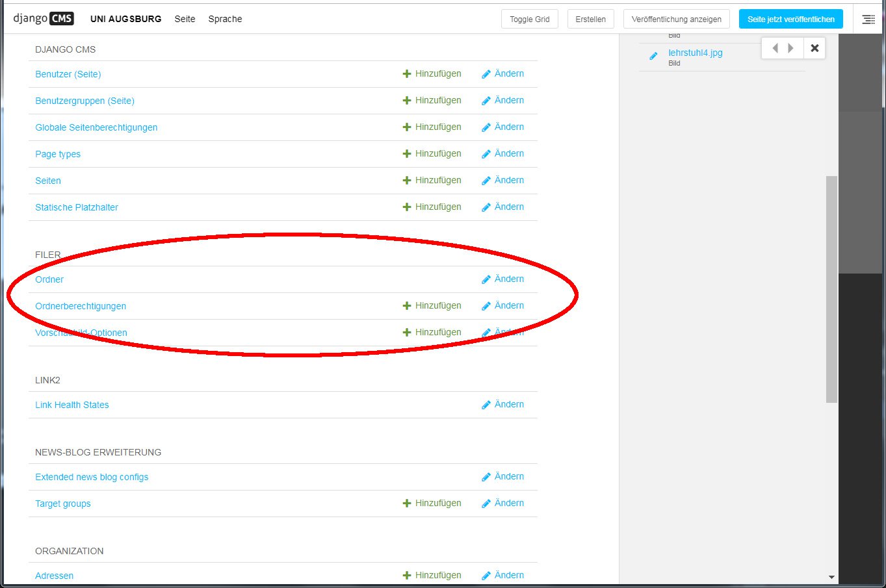Screen dimensions: 886x588
Task: Click Hinzufügen for Globale Seitenberechtigungen
Action: pyautogui.click(x=432, y=127)
